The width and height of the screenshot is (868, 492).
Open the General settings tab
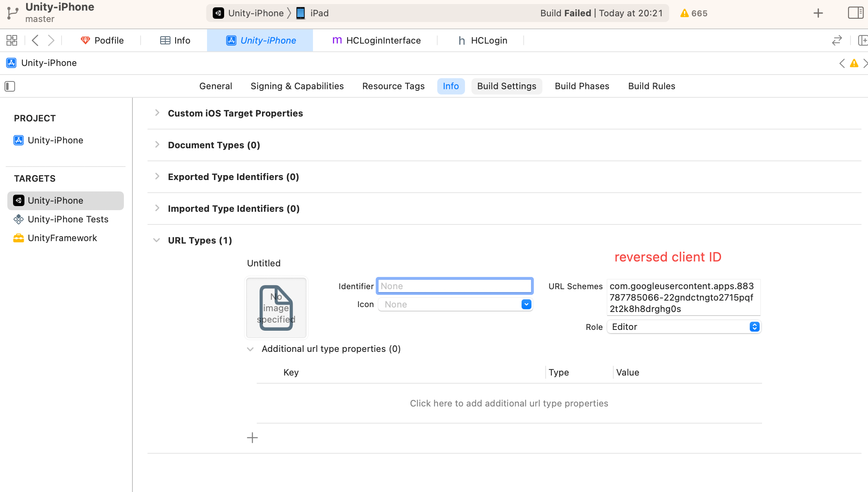pyautogui.click(x=216, y=86)
